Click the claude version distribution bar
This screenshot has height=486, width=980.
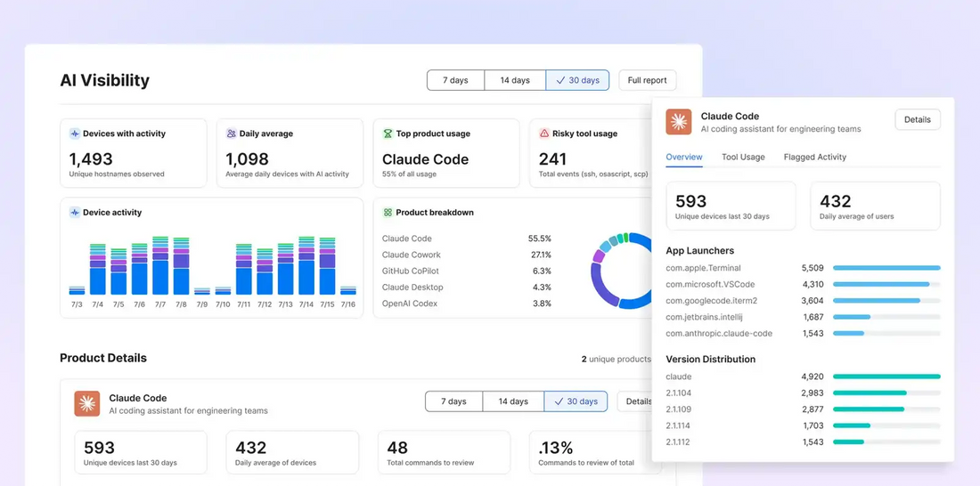click(x=886, y=377)
